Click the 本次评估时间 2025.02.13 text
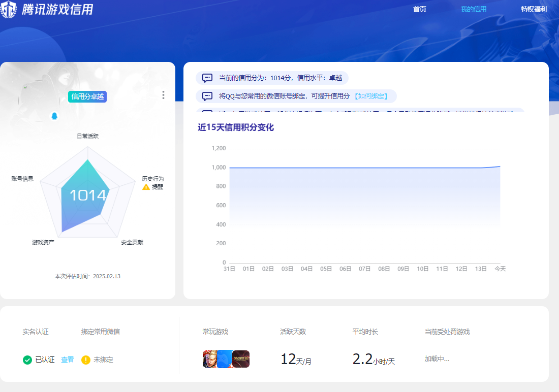 [88, 277]
